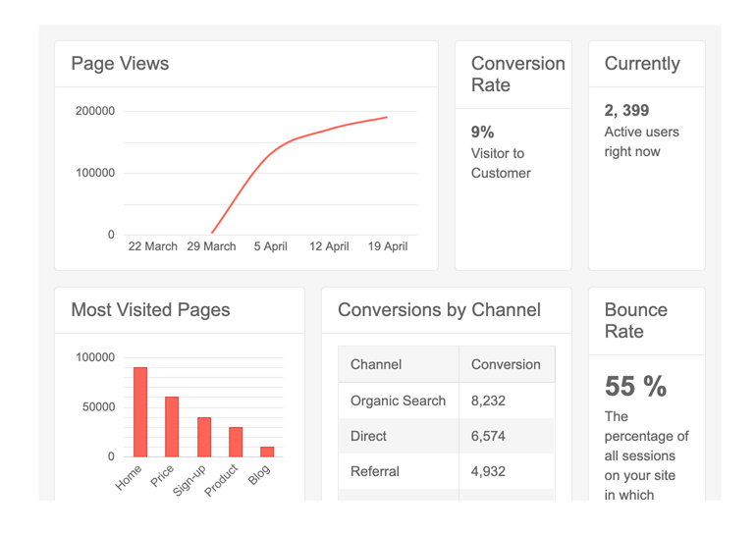Select the Organic Search table row
756x535 pixels.
[x=398, y=401]
